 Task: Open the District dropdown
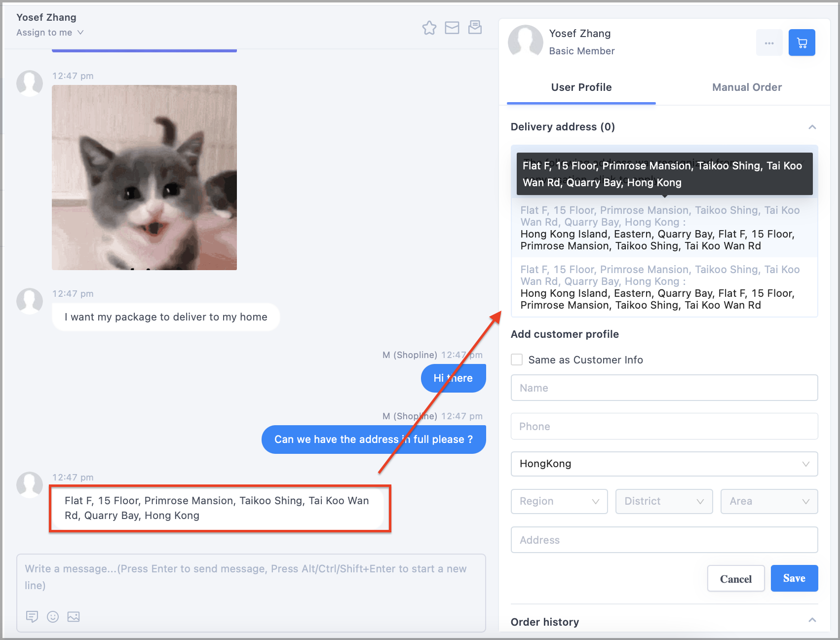[x=664, y=501]
